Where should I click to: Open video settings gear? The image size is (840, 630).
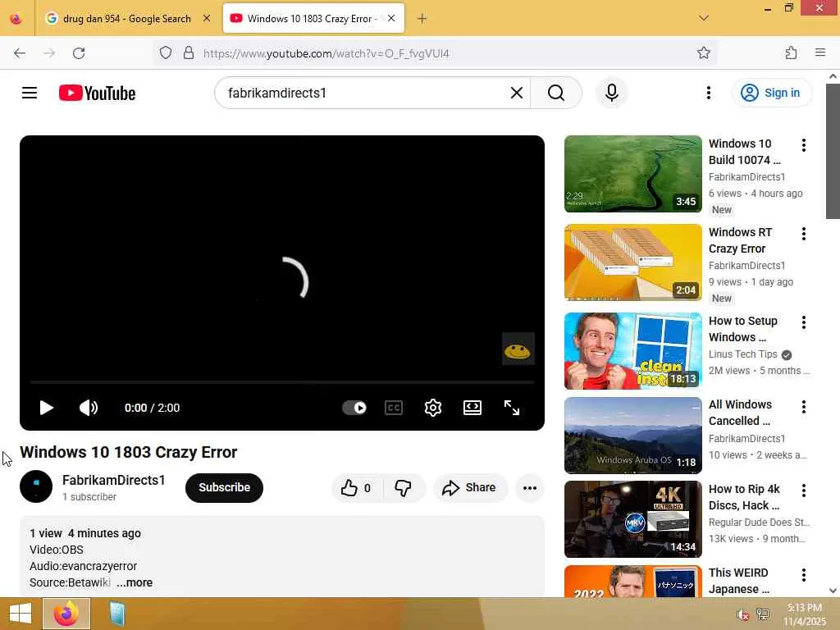pyautogui.click(x=433, y=408)
